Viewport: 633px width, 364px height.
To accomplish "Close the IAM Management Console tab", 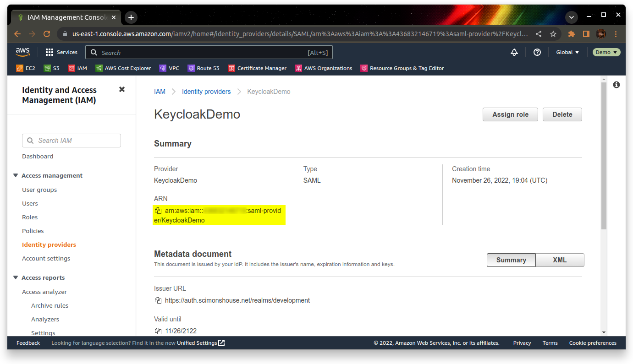I will pos(114,17).
